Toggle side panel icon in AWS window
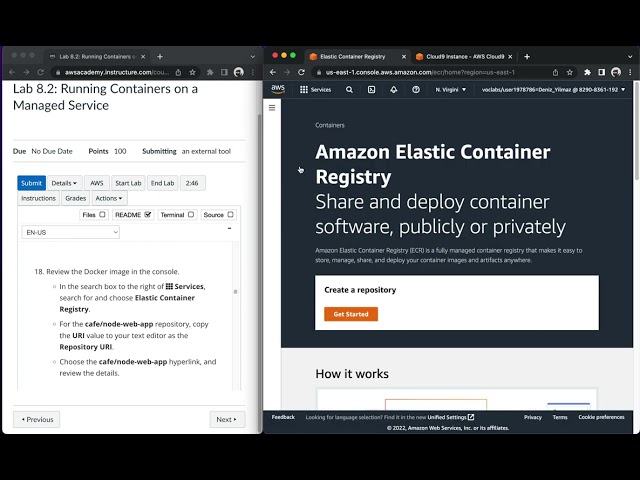640x480 pixels. 601,72
